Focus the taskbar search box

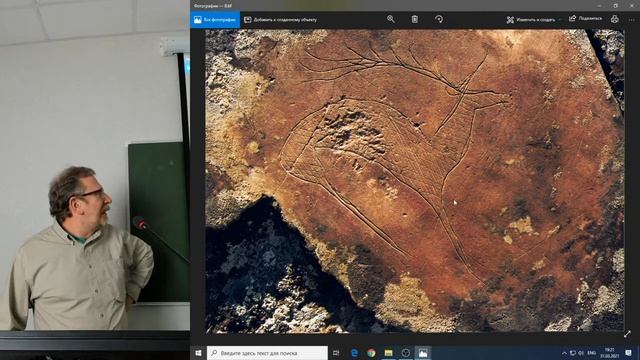pos(267,353)
